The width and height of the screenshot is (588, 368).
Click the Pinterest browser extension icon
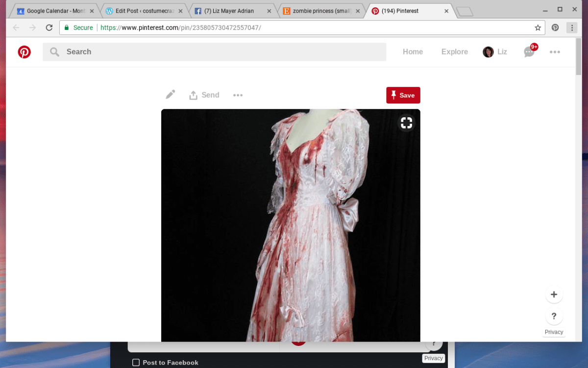coord(555,27)
